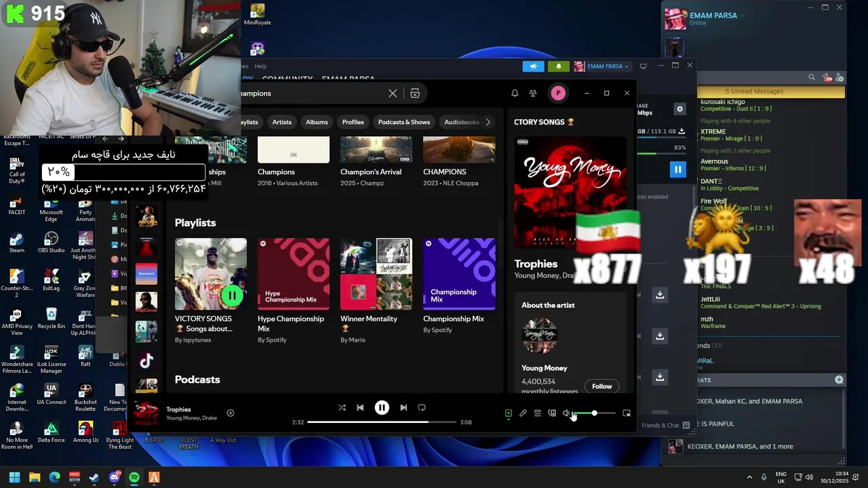Viewport: 868px width, 488px height.
Task: Open Friends & Chat in Steam window
Action: tap(665, 426)
